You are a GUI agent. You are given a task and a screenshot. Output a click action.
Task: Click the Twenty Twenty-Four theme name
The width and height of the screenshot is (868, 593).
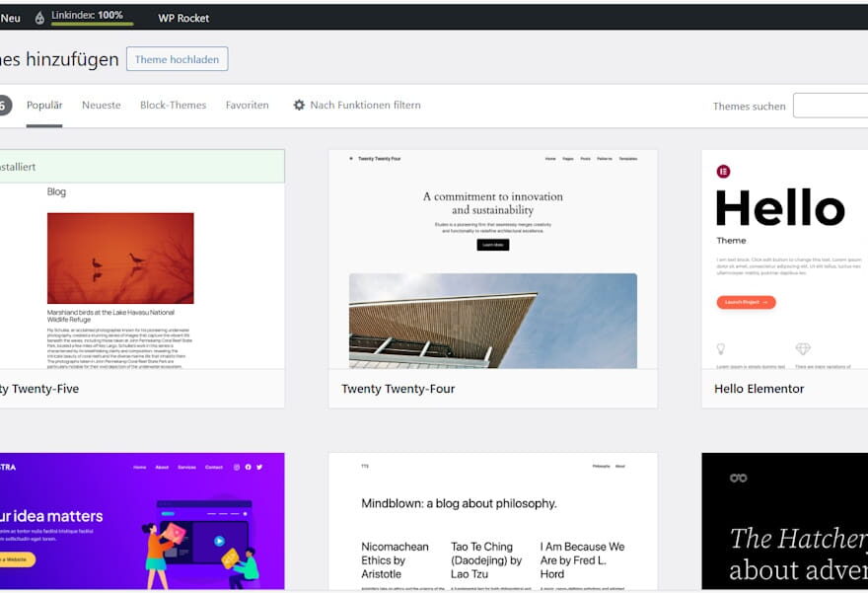[398, 389]
